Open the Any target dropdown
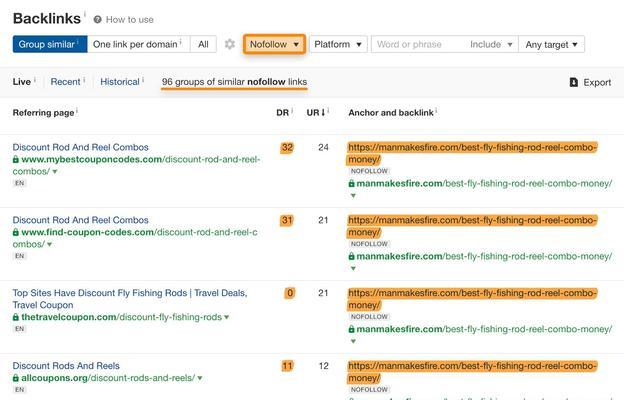The height and width of the screenshot is (400, 624). 552,44
